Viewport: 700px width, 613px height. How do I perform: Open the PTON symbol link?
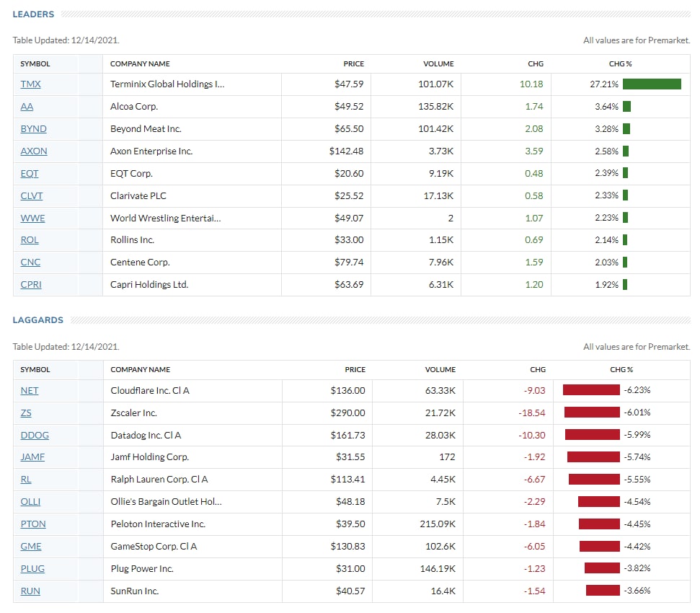pyautogui.click(x=33, y=524)
